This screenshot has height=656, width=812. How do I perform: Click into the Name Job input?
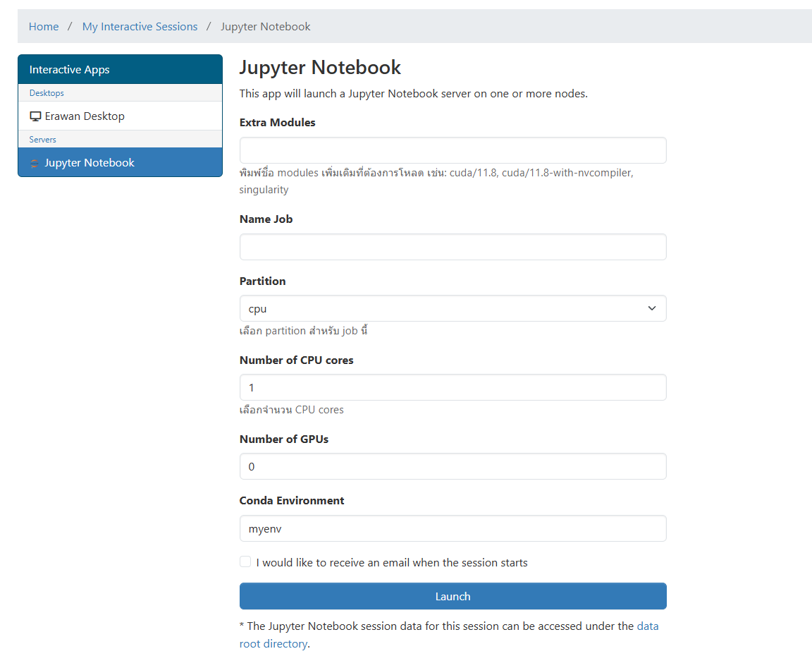(453, 247)
